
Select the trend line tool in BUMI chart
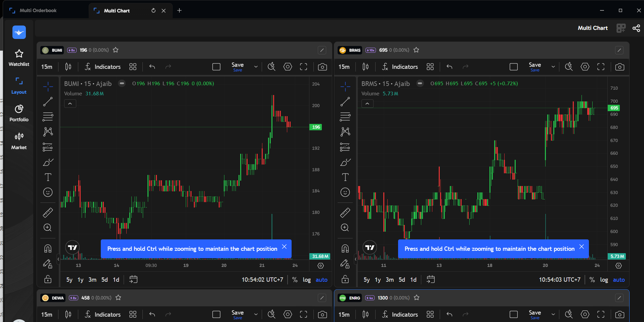coord(48,102)
